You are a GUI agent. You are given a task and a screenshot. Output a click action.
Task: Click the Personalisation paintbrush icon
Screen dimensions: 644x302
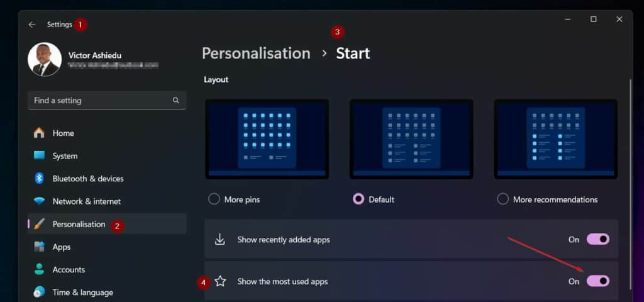click(x=39, y=224)
